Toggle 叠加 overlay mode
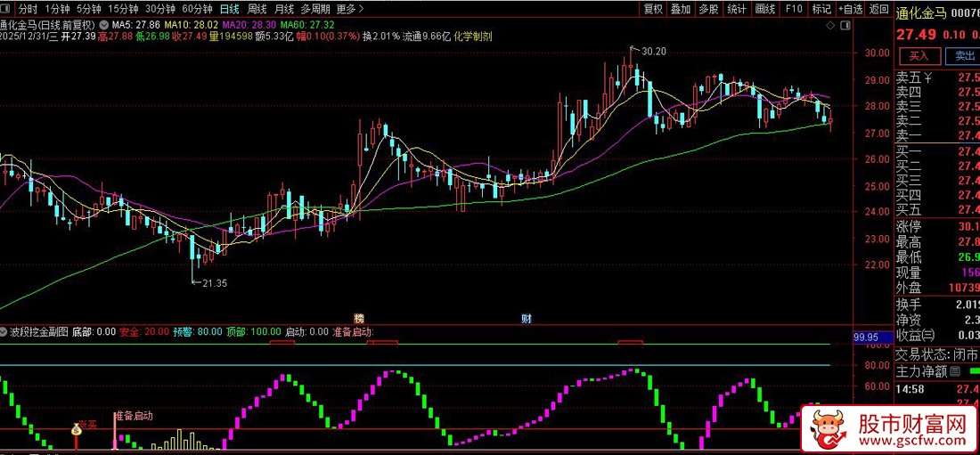Viewport: 980px width, 455px height. click(x=680, y=9)
